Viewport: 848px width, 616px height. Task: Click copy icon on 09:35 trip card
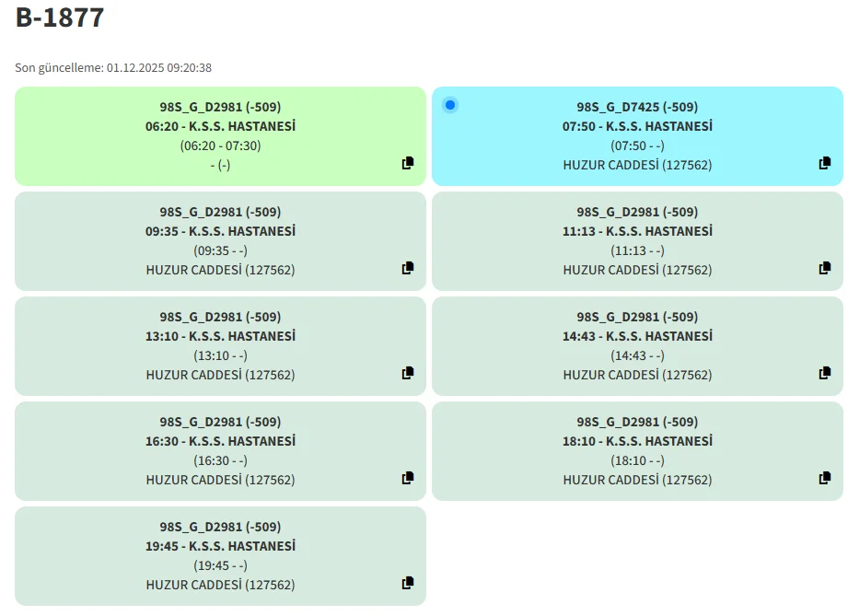pyautogui.click(x=408, y=269)
